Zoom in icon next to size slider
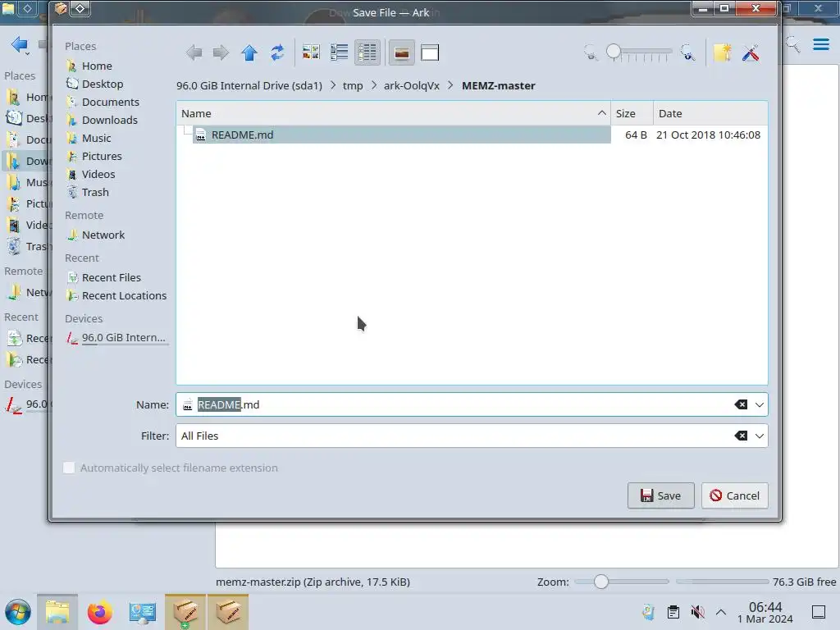 [688, 52]
